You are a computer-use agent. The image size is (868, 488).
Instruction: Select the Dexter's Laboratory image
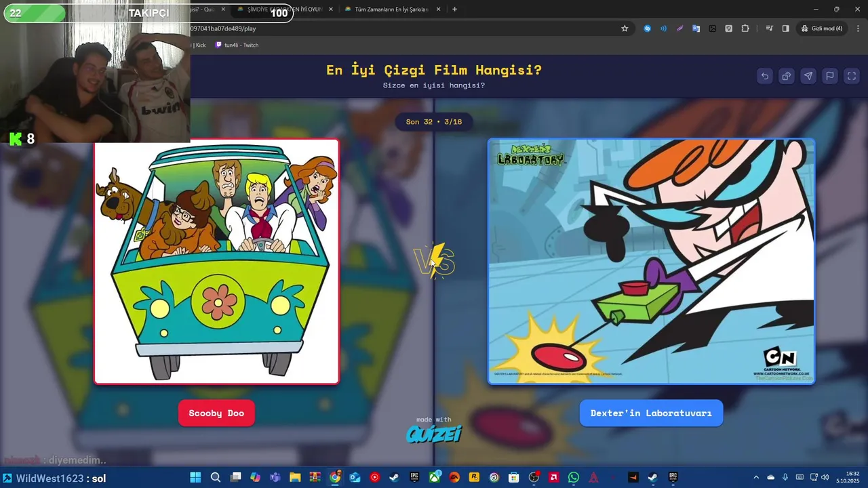pos(651,262)
